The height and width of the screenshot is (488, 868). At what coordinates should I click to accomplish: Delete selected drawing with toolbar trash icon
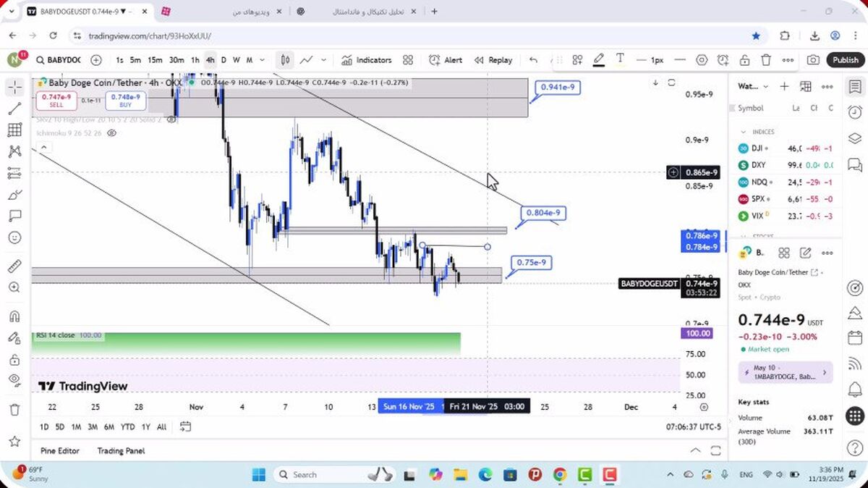766,60
